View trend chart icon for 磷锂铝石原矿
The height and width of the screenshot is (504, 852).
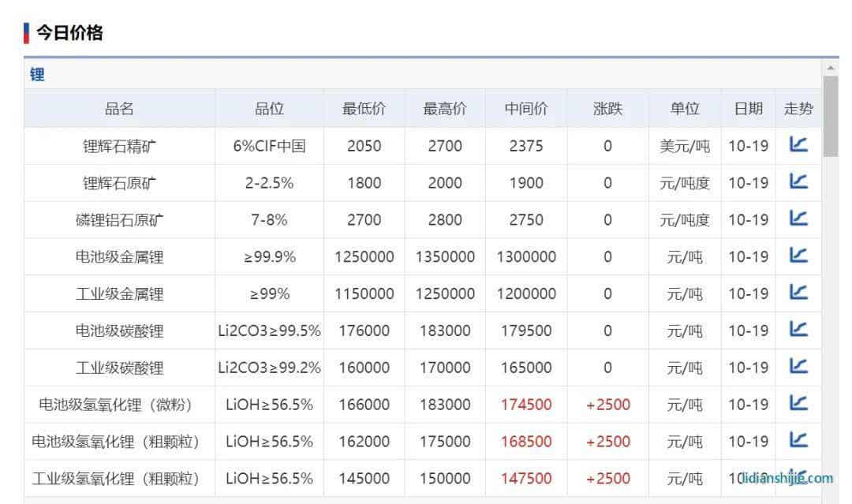pos(798,219)
